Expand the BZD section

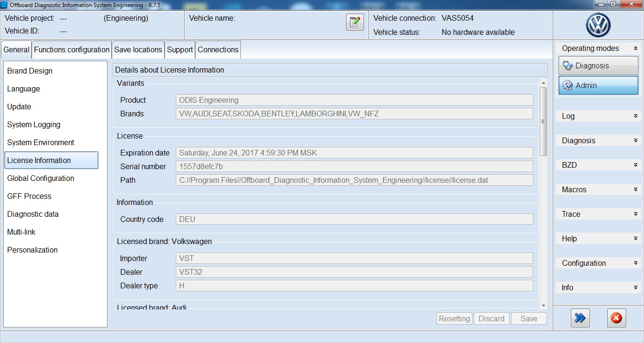tap(636, 165)
